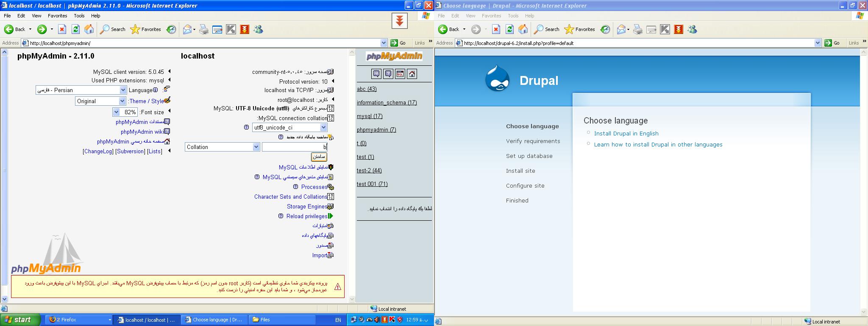Click the Print icon in the phpMyAdmin window toolbar
This screenshot has width=868, height=326.
(x=204, y=29)
